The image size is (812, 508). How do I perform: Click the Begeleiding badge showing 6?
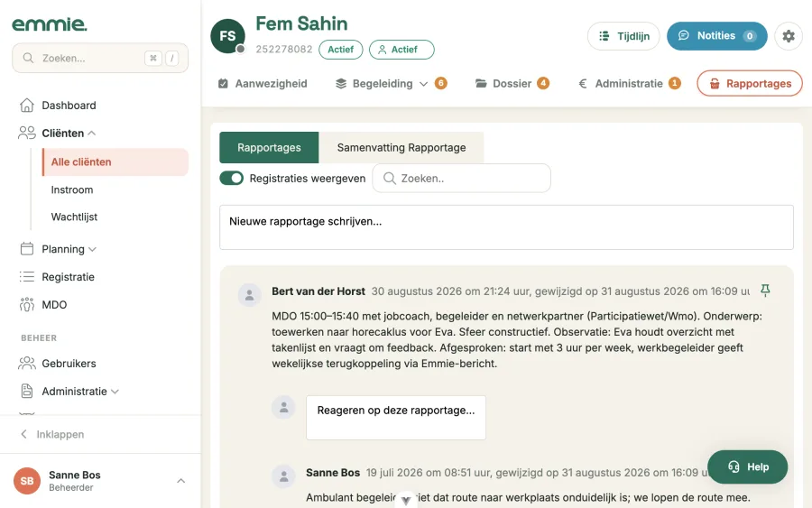pos(440,83)
